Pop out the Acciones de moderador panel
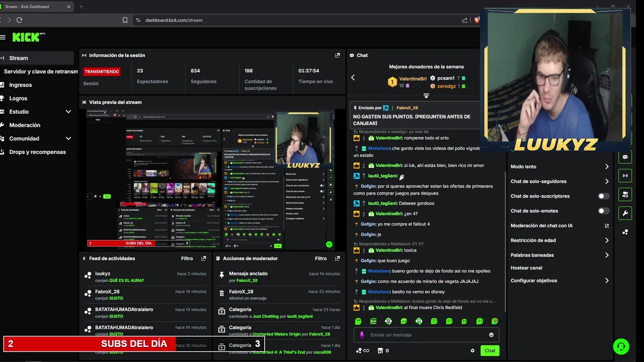Screen dimensions: 644x362 tap(337, 258)
